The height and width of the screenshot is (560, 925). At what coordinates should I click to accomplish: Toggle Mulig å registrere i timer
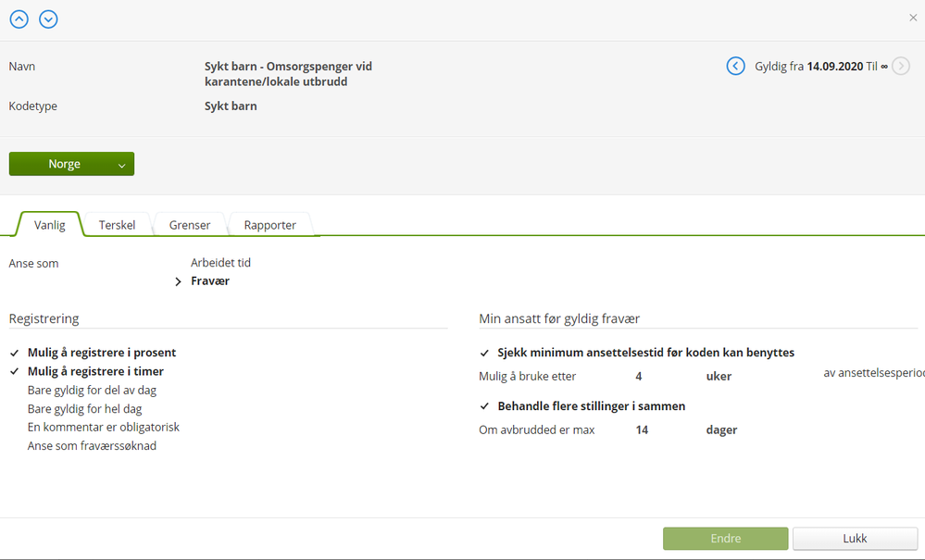tap(95, 371)
